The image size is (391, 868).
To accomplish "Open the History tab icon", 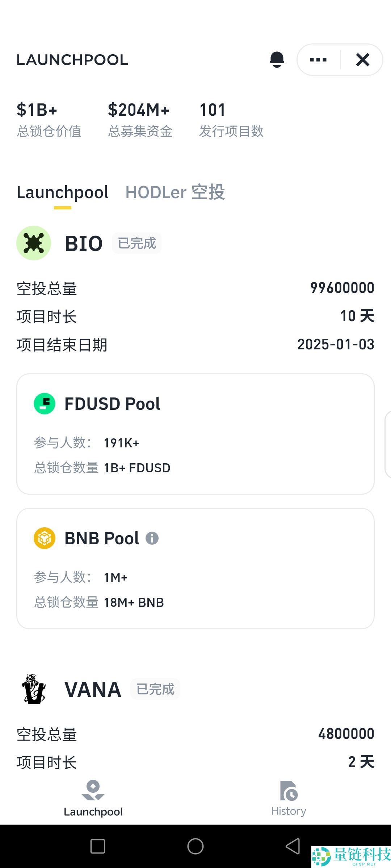I will (289, 791).
